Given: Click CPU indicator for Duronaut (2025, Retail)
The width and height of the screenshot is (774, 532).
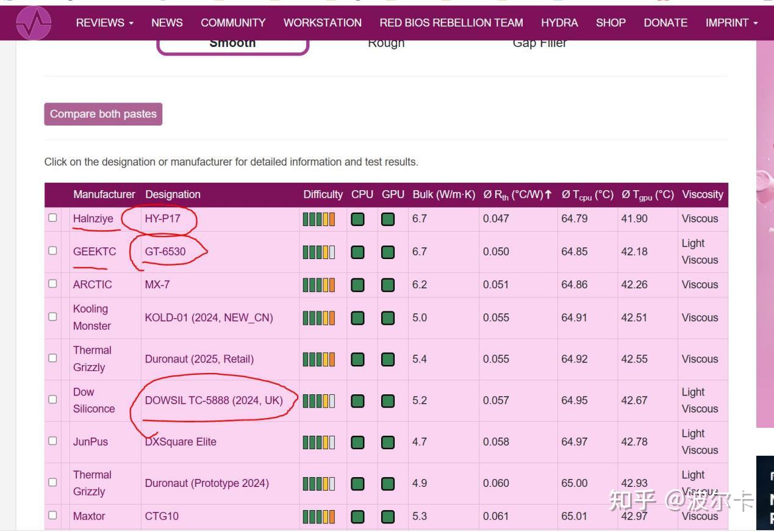Looking at the screenshot, I should (358, 359).
